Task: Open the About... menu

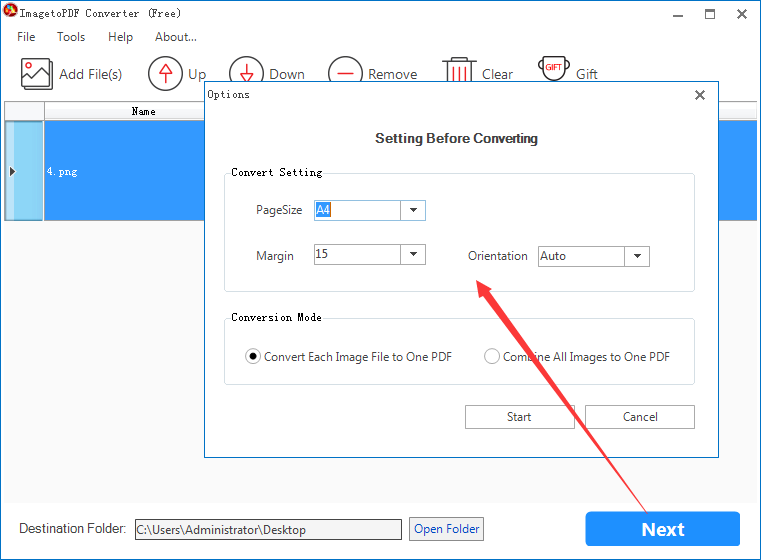Action: [176, 37]
